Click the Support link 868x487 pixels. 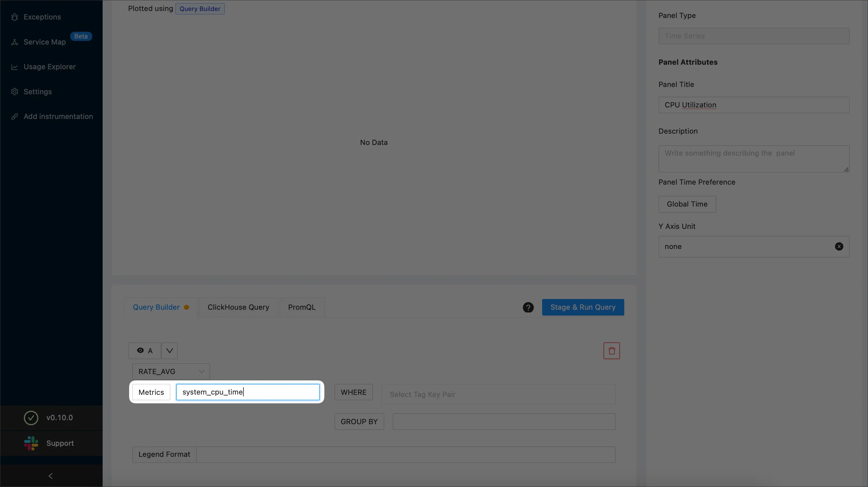pyautogui.click(x=60, y=443)
